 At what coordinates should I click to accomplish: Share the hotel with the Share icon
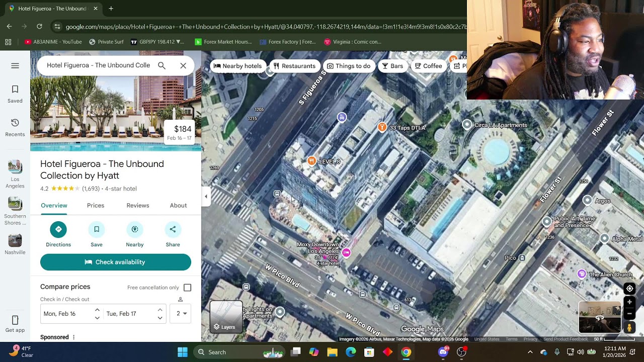pyautogui.click(x=173, y=229)
